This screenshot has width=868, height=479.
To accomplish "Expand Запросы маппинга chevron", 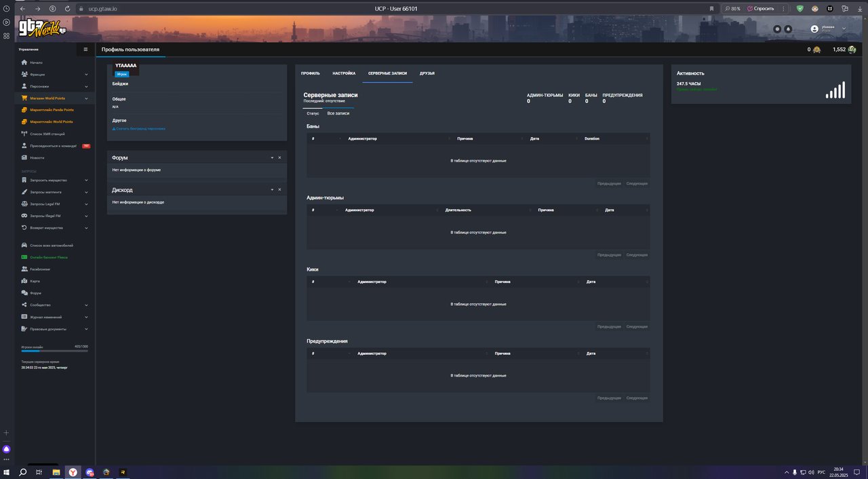I will click(x=86, y=193).
